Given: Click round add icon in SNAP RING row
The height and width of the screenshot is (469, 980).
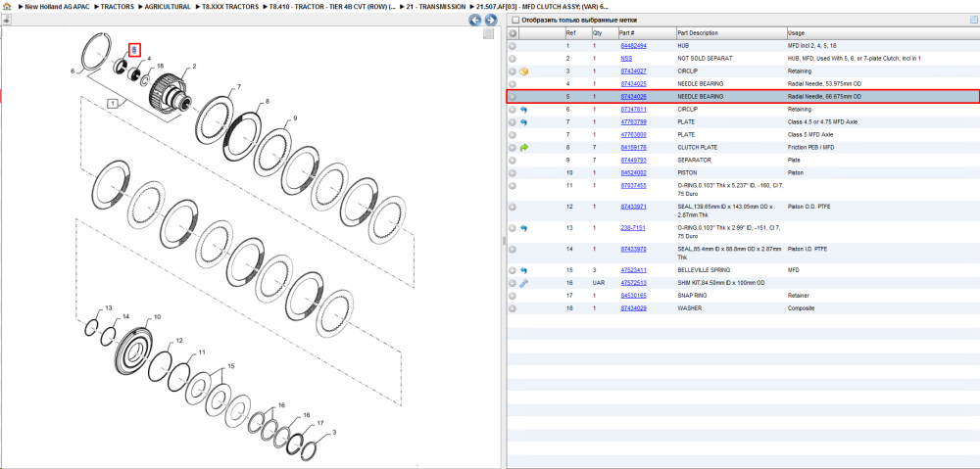Looking at the screenshot, I should [513, 296].
